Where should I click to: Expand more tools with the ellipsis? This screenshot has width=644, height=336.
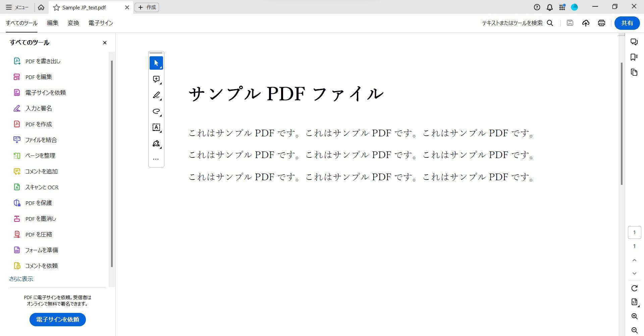[x=156, y=159]
